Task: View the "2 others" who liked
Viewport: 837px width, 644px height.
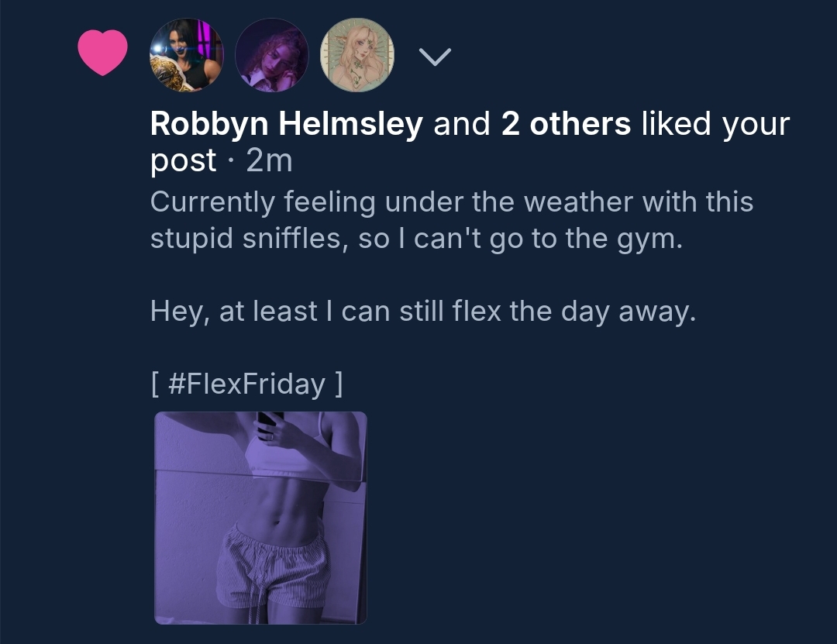Action: coord(566,124)
